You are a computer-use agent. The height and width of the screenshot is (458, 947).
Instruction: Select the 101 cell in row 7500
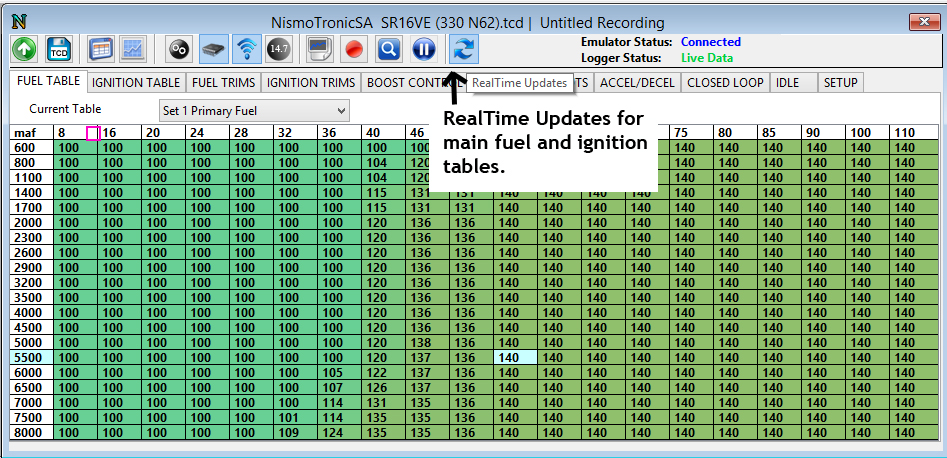(295, 418)
